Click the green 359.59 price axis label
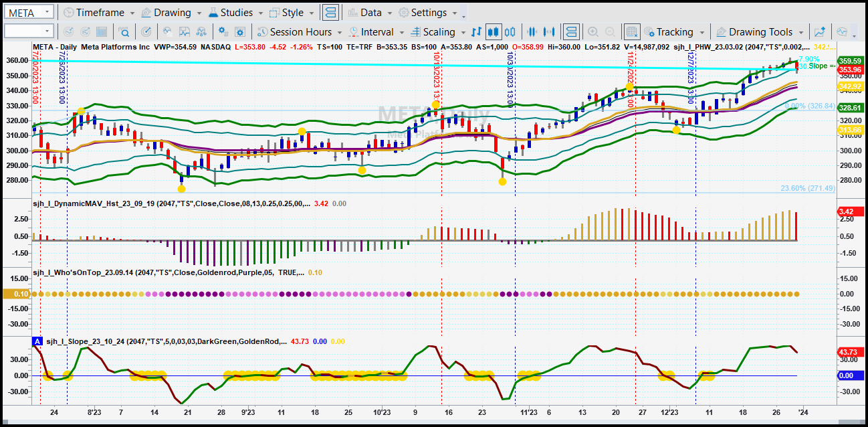 (849, 61)
